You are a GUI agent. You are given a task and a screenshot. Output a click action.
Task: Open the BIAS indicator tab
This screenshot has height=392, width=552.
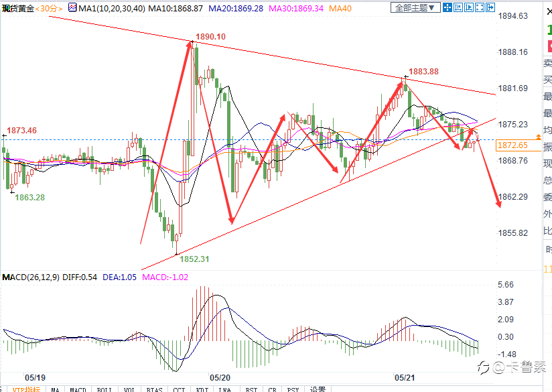pyautogui.click(x=154, y=389)
